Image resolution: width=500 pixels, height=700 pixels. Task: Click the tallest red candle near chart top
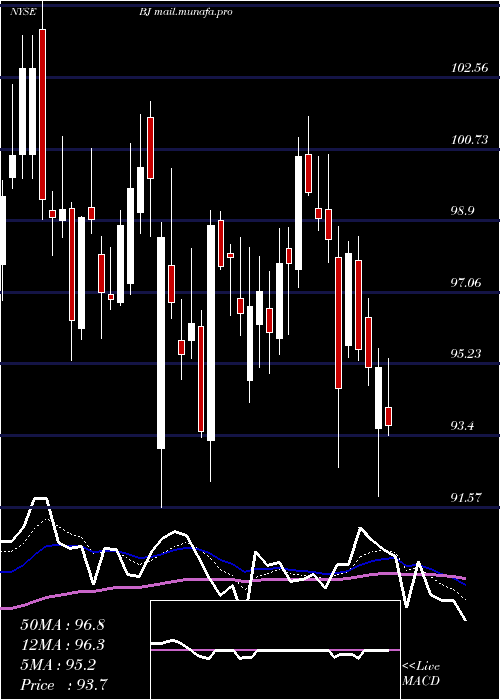(x=42, y=114)
